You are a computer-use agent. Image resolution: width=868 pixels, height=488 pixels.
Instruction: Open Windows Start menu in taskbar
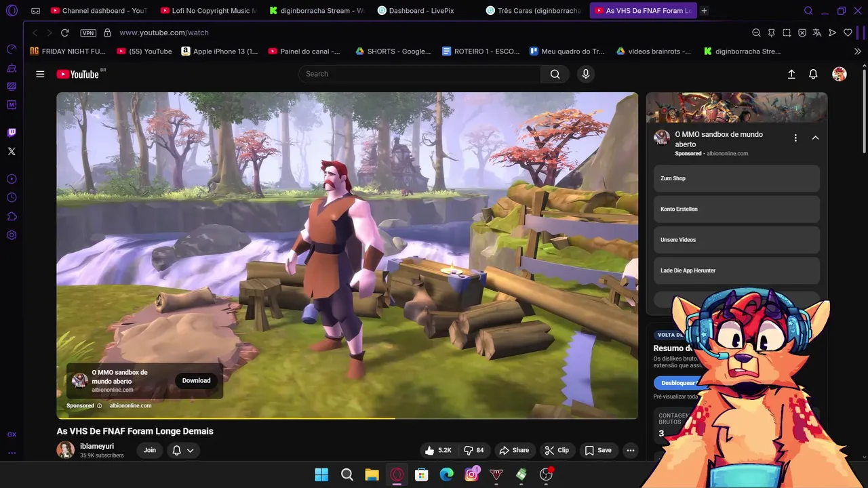pyautogui.click(x=321, y=474)
